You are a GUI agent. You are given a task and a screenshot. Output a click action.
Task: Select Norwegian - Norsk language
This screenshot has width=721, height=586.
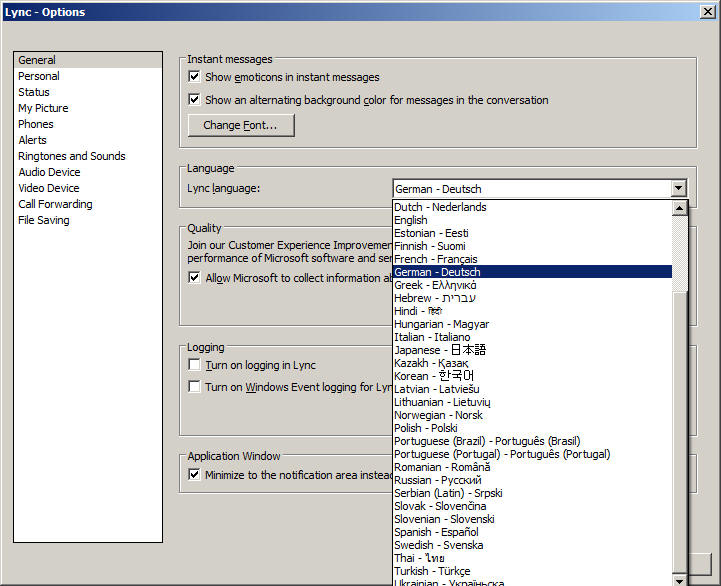[x=532, y=415]
